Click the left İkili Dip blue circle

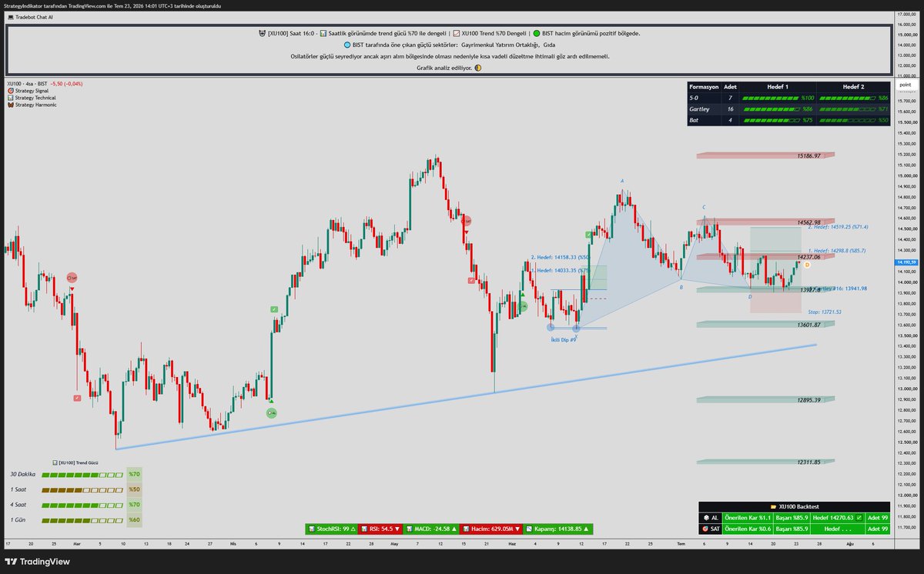point(551,327)
